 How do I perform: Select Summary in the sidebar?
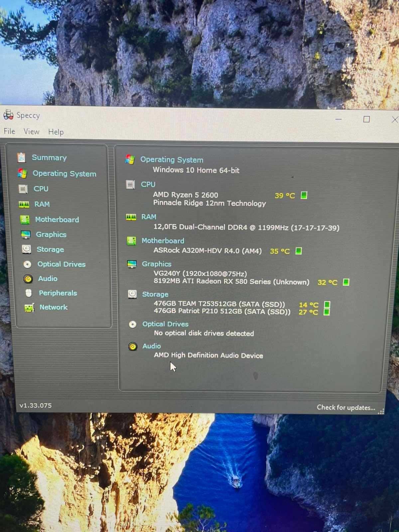click(49, 158)
